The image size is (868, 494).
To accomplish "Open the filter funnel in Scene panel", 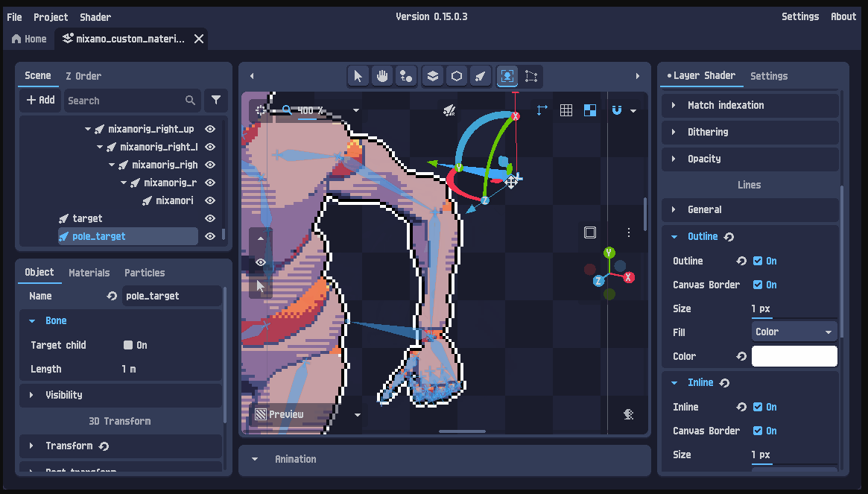I will pyautogui.click(x=216, y=101).
